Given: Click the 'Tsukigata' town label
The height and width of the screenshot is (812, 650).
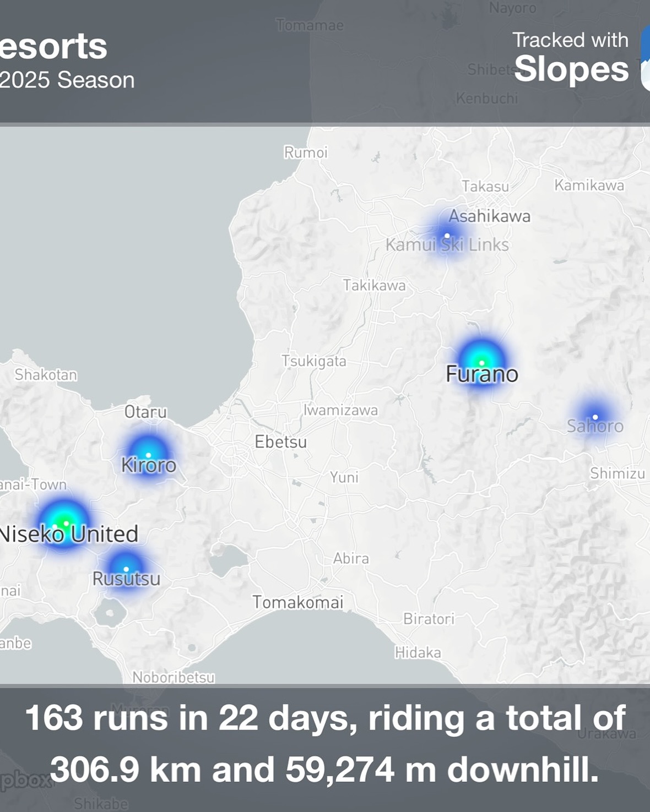Looking at the screenshot, I should tap(314, 361).
